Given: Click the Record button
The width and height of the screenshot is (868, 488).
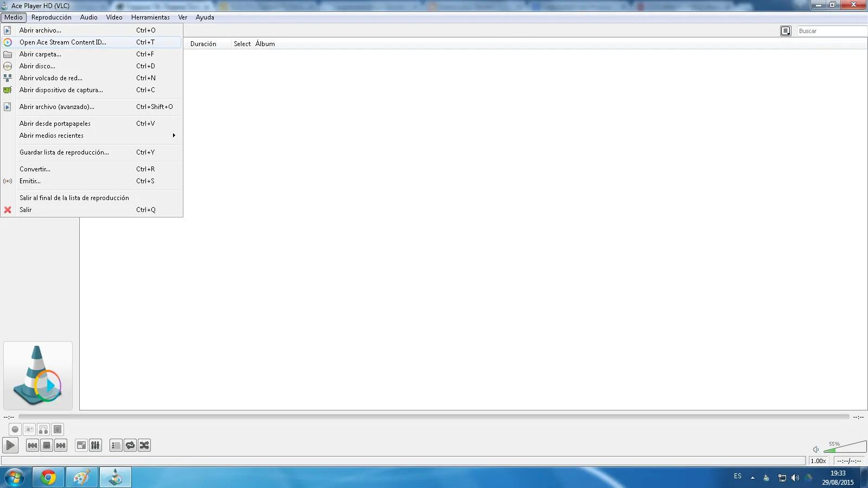Looking at the screenshot, I should [x=15, y=429].
